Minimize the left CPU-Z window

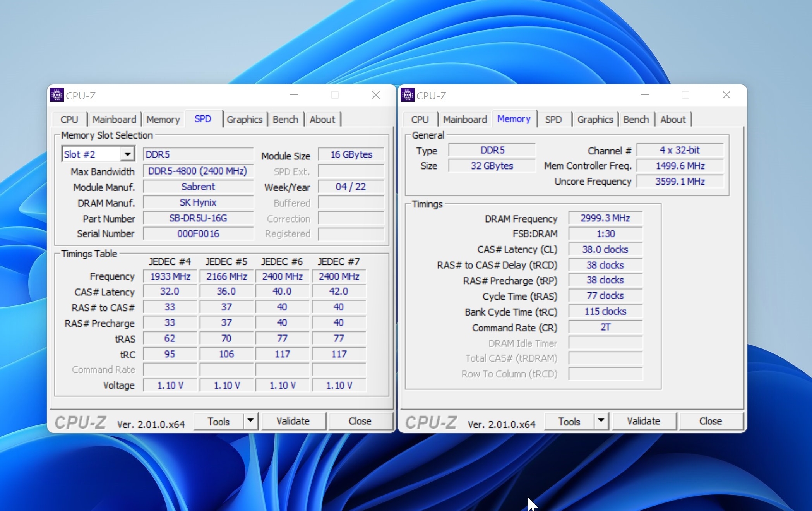pos(294,95)
